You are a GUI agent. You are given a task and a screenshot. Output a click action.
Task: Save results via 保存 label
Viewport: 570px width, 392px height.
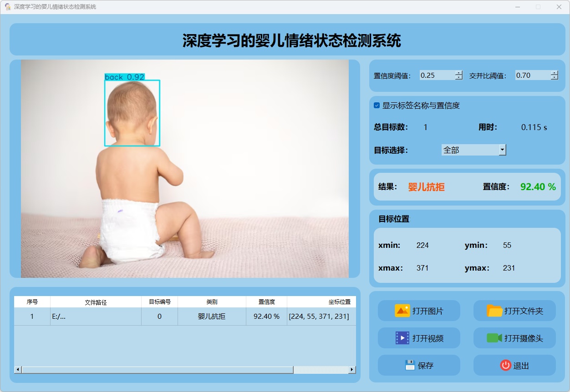point(426,366)
